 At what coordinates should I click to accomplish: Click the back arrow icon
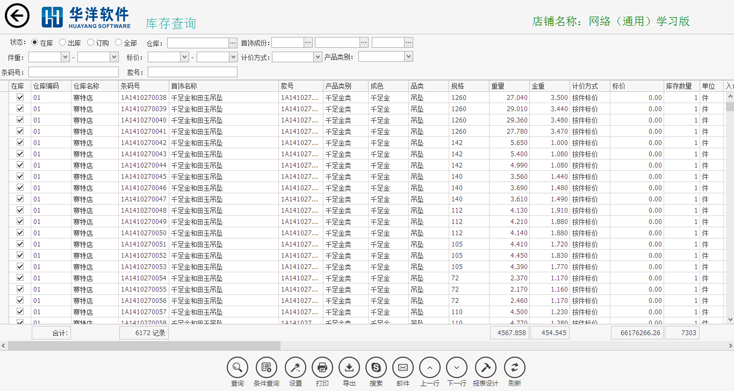pyautogui.click(x=17, y=16)
